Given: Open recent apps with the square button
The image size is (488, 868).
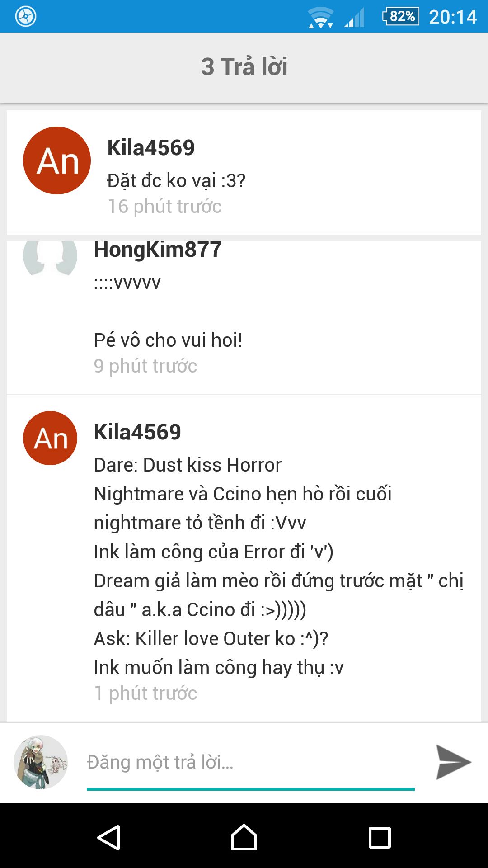Looking at the screenshot, I should [380, 838].
